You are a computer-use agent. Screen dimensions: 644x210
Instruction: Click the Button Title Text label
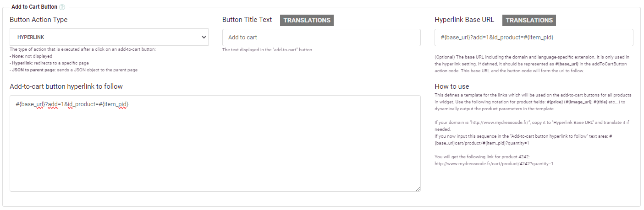tap(247, 20)
